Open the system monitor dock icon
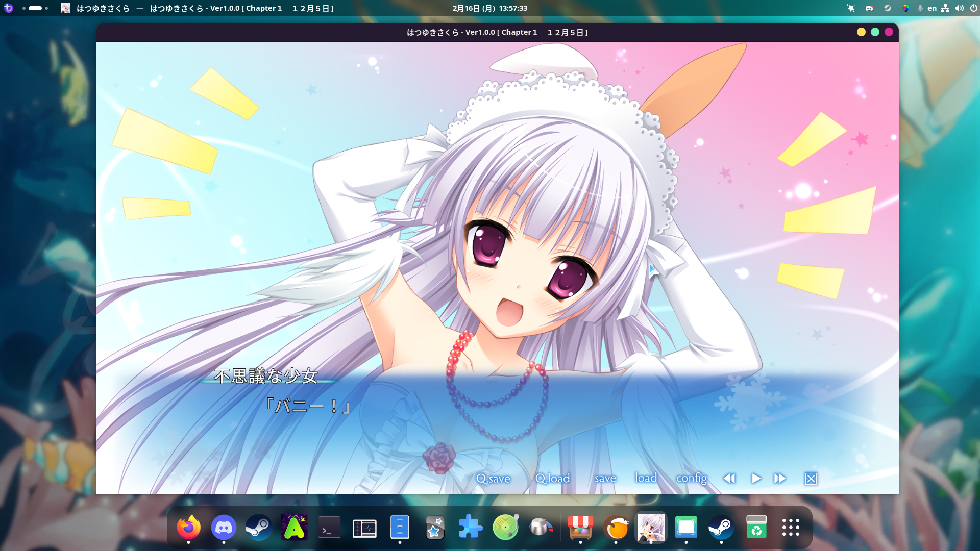The width and height of the screenshot is (980, 551). point(364,528)
